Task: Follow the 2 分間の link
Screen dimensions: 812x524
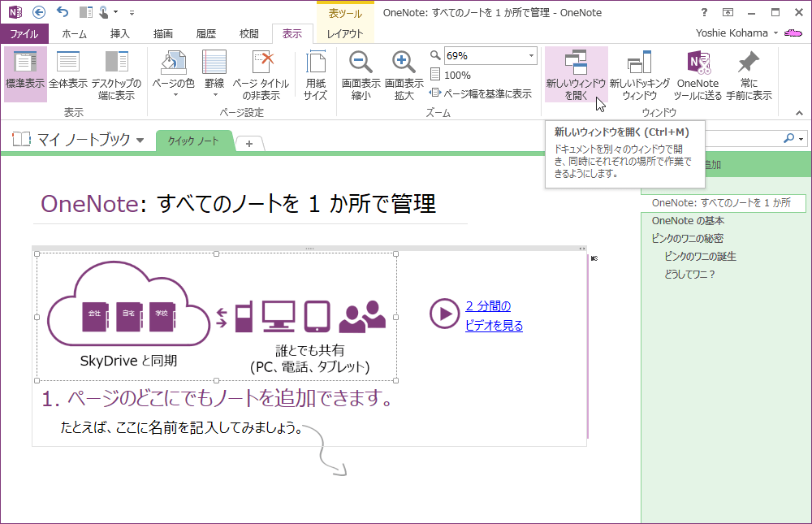Action: click(x=488, y=306)
